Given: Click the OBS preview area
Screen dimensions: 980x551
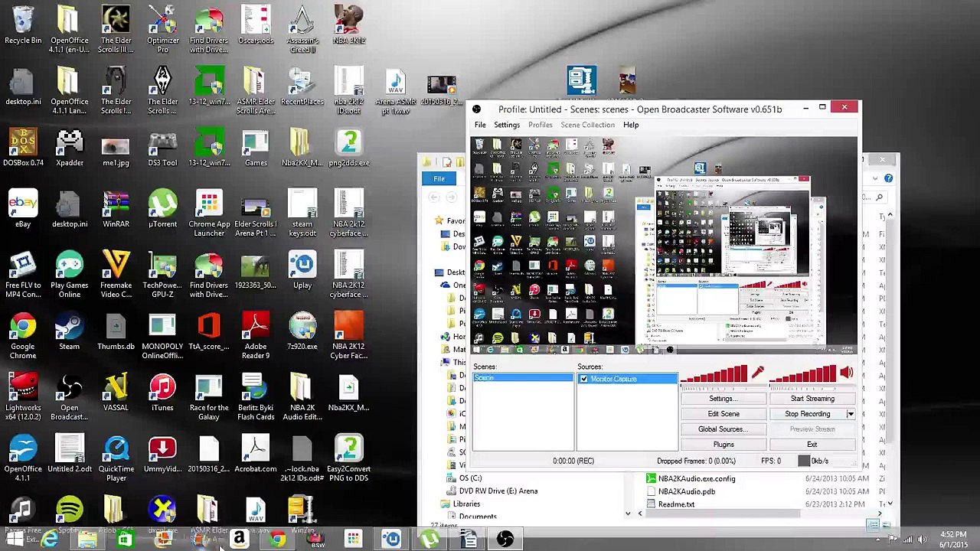Looking at the screenshot, I should [x=664, y=245].
